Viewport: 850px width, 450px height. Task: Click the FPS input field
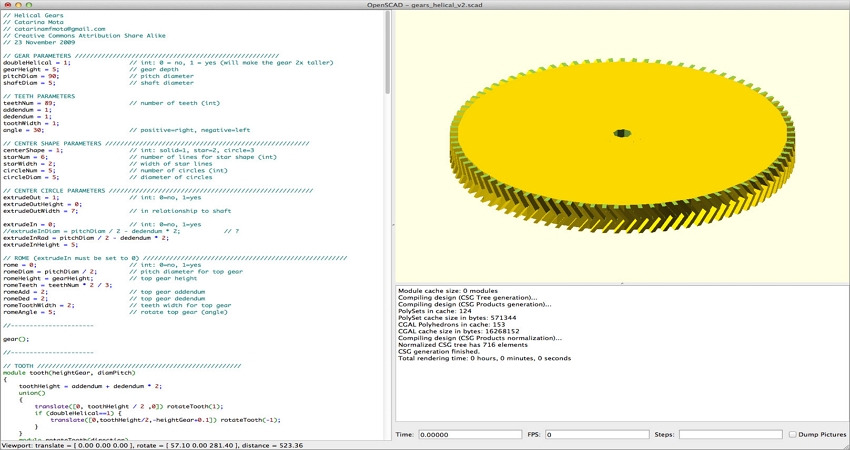[597, 434]
